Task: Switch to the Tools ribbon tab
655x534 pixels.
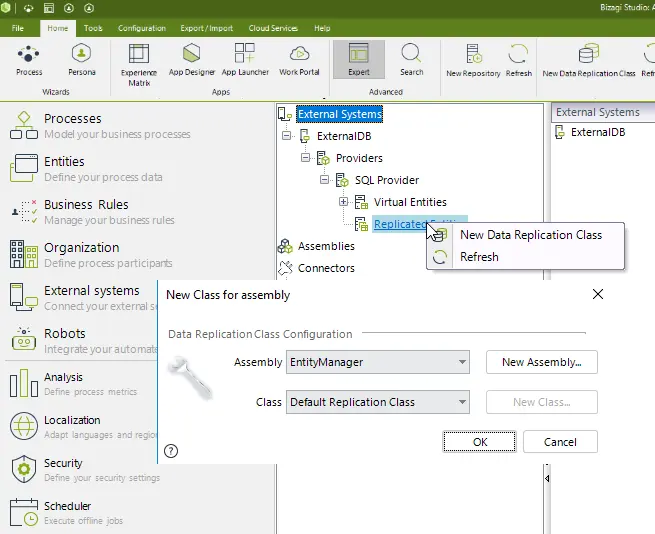Action: click(93, 28)
